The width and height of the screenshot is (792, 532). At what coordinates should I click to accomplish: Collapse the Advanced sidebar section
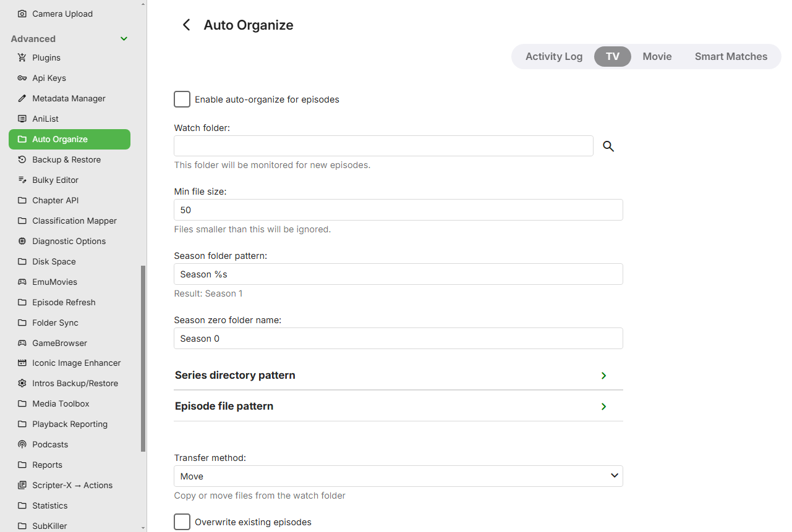pyautogui.click(x=124, y=39)
